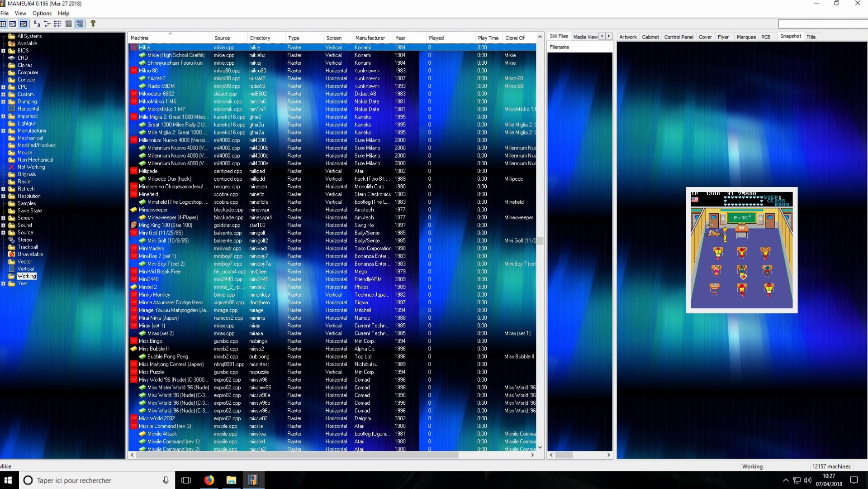868x489 pixels.
Task: Switch to the Media View tab
Action: pos(585,37)
